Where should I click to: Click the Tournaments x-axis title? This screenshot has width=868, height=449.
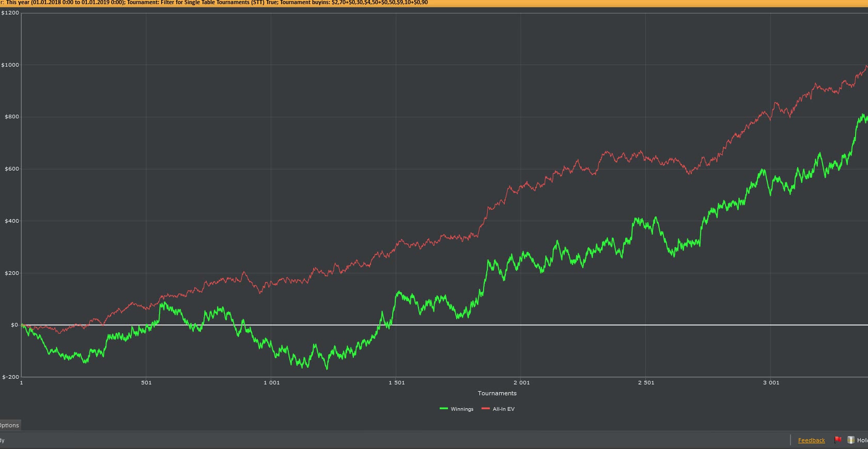pos(497,393)
